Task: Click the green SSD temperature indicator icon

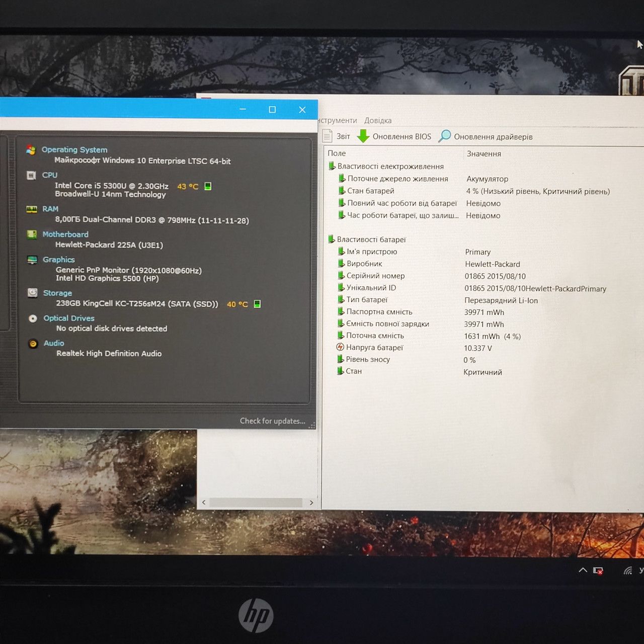Action: point(257,304)
